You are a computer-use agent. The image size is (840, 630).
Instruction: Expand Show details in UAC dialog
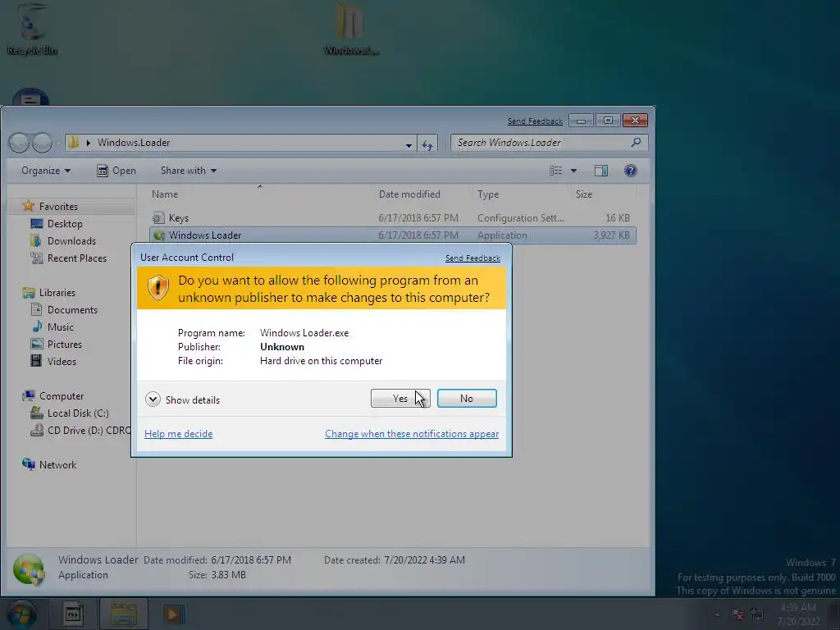pyautogui.click(x=182, y=399)
